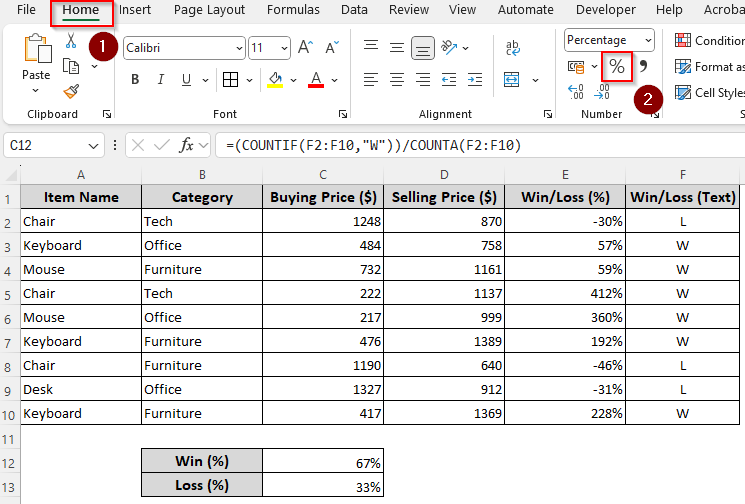
Task: Click into the formula bar COUNTIF formula
Action: (373, 145)
